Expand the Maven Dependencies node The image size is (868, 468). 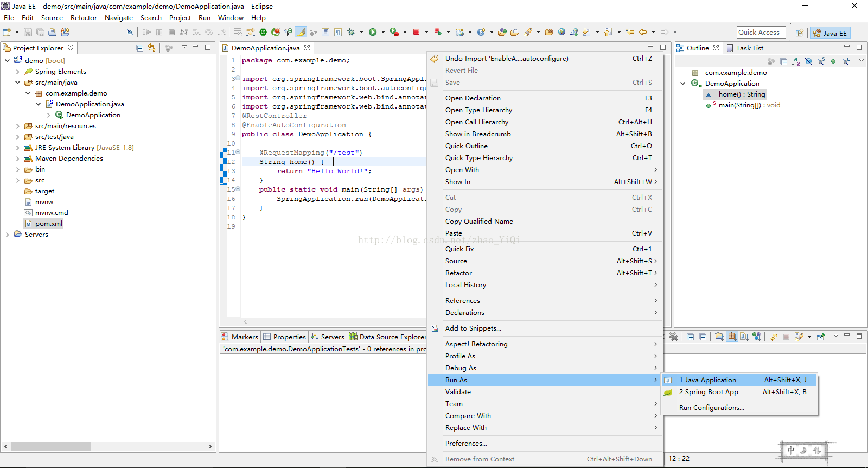pyautogui.click(x=17, y=159)
